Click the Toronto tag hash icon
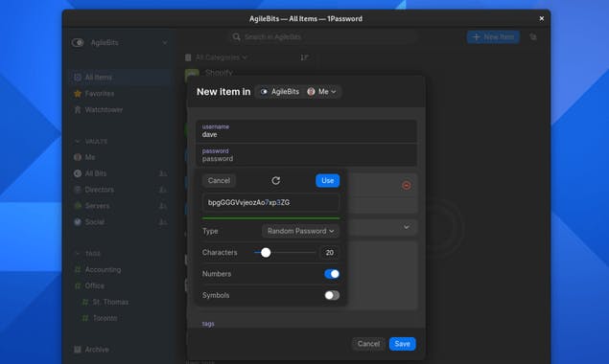The width and height of the screenshot is (609, 364). pos(85,318)
